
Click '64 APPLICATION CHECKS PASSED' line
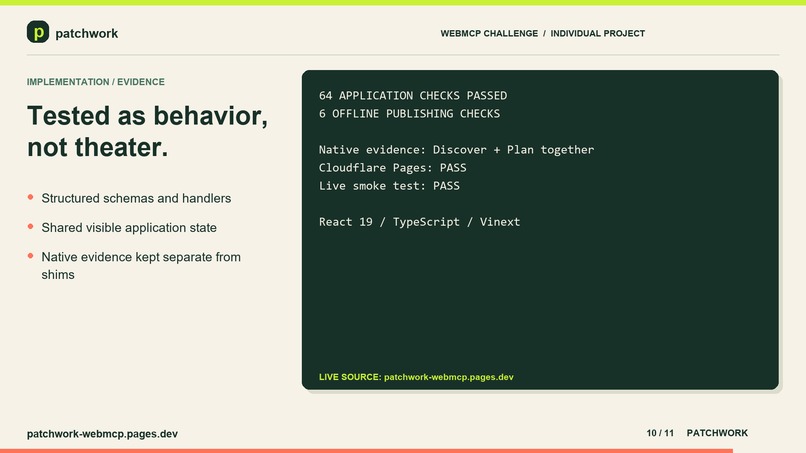pos(413,96)
